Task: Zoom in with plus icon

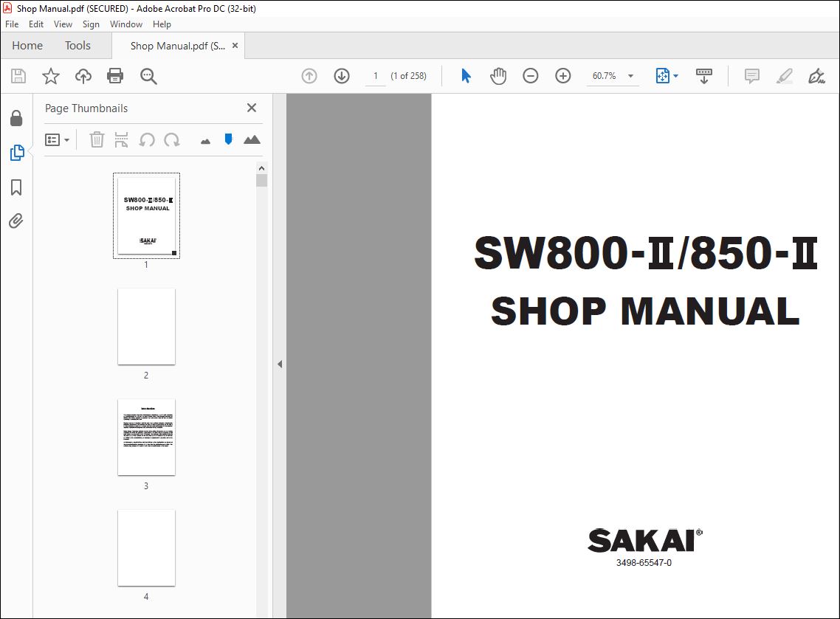Action: coord(563,76)
